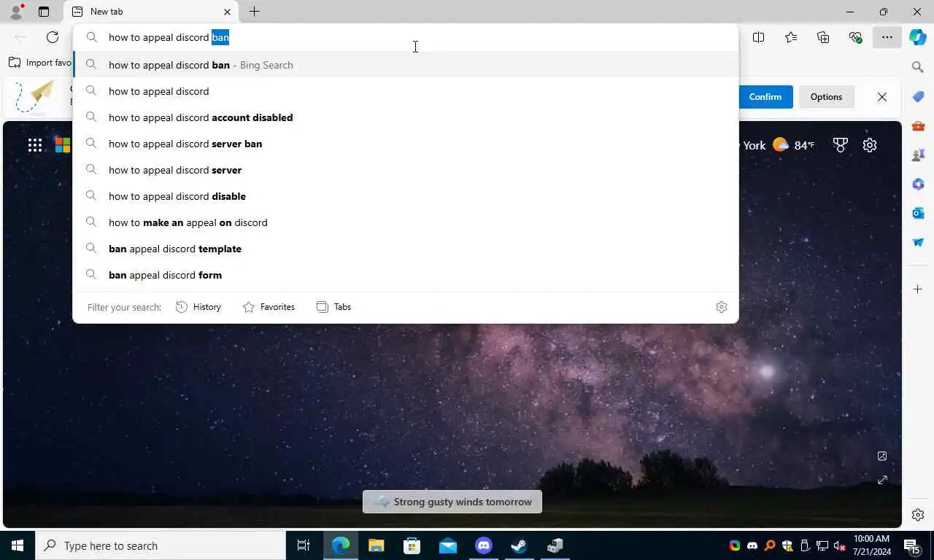Image resolution: width=934 pixels, height=560 pixels.
Task: Select suggestion 'ban appeal discord form'
Action: (x=406, y=275)
